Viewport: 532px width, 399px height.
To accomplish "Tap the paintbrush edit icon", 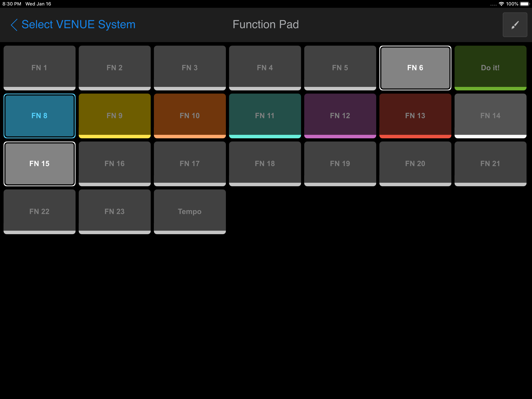I will (515, 25).
